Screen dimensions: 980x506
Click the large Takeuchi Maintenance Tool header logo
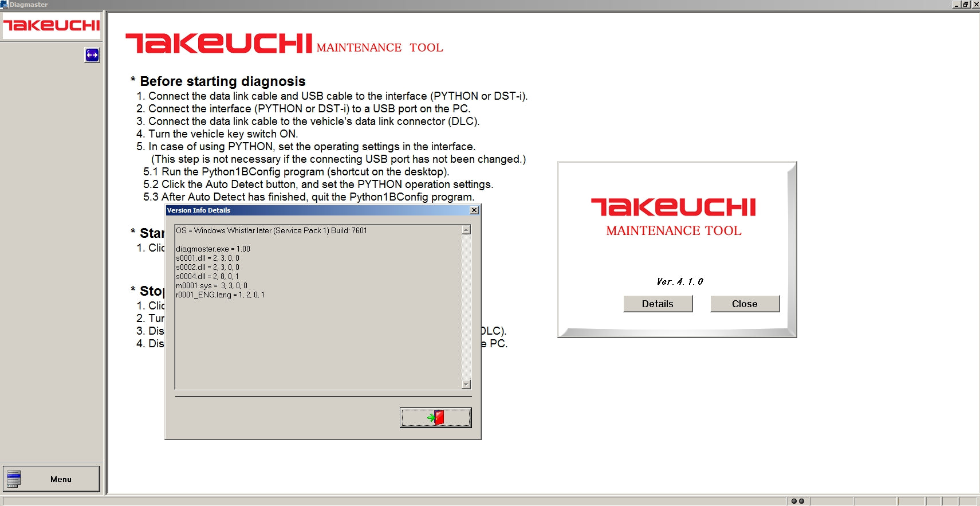(x=284, y=44)
